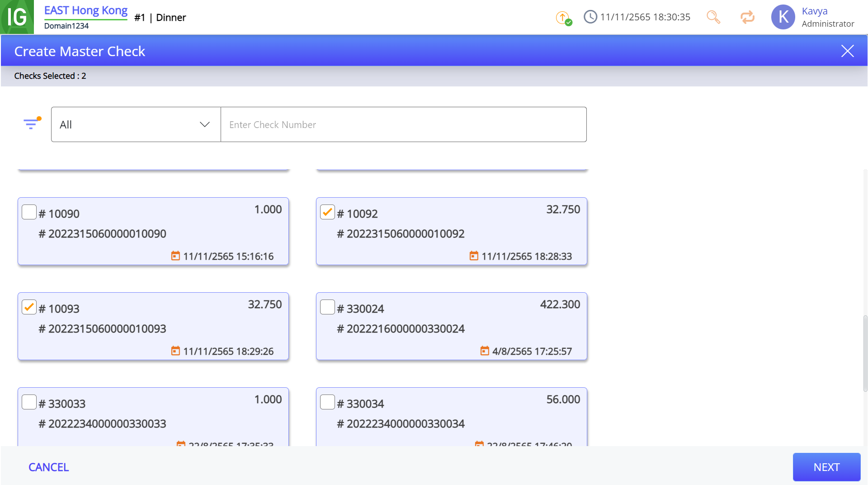Click calendar icon on check 330024

point(485,351)
